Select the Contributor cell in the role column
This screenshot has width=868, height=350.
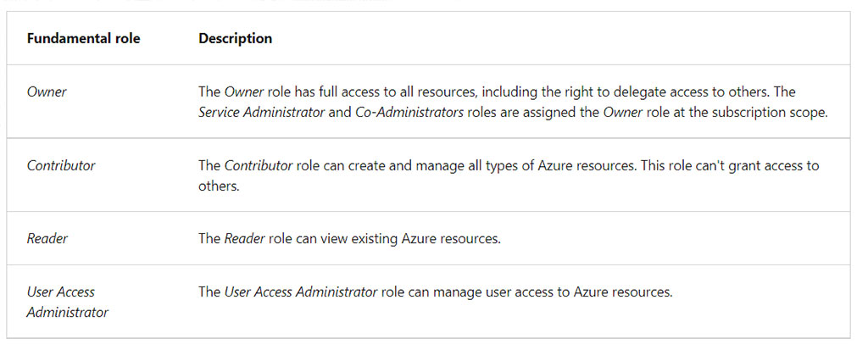(x=61, y=166)
